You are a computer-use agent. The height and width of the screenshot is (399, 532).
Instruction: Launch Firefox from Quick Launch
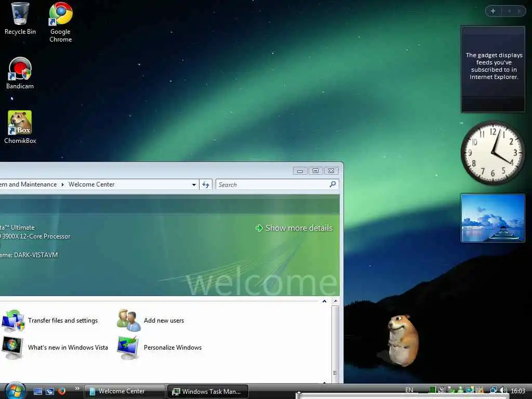pos(61,391)
